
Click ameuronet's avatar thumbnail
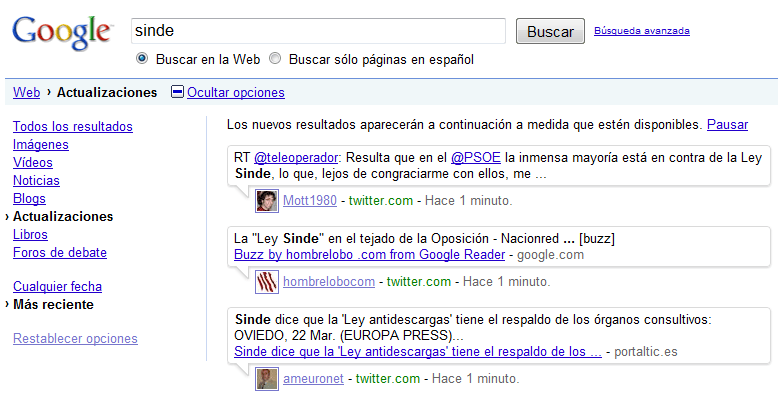point(267,379)
